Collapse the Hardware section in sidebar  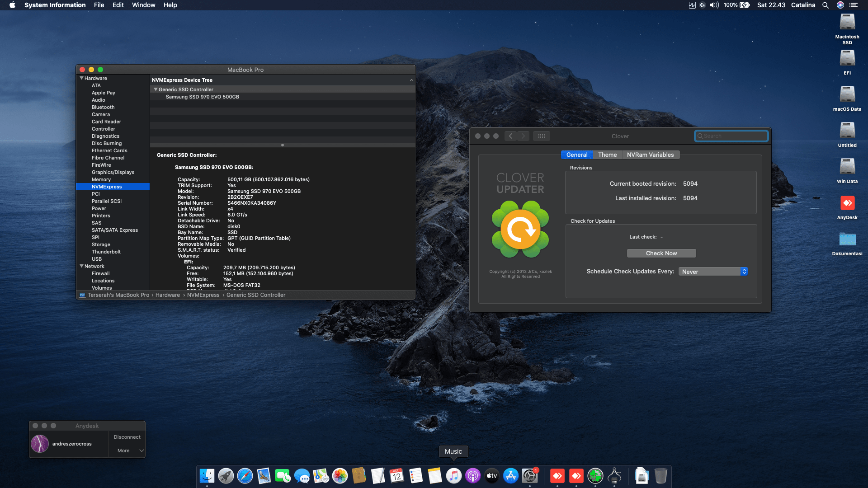[82, 78]
